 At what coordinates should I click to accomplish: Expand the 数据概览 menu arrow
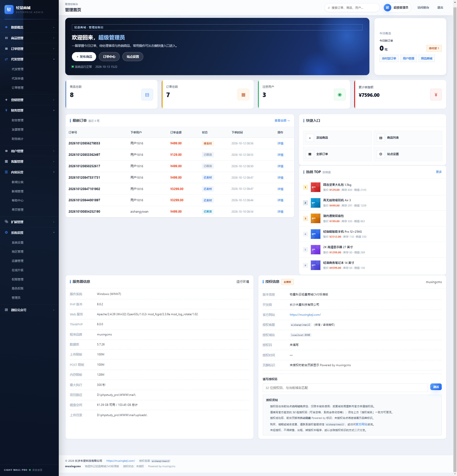pos(54,27)
